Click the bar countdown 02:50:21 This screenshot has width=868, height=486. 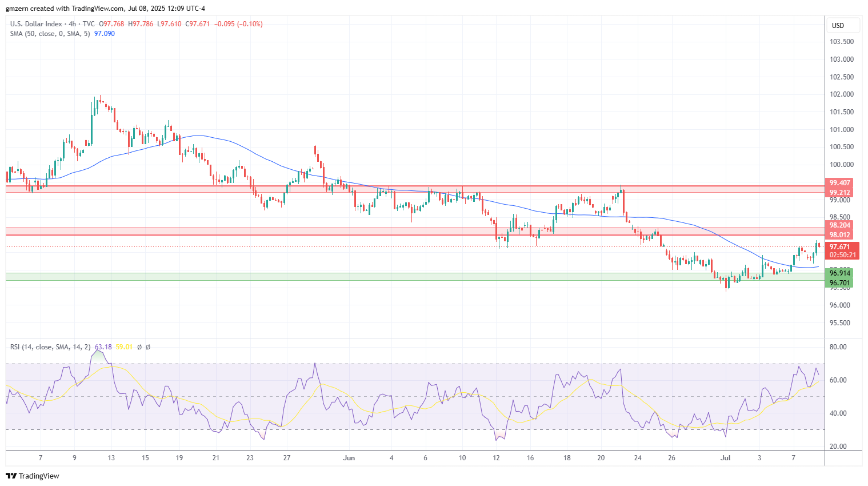tap(843, 255)
